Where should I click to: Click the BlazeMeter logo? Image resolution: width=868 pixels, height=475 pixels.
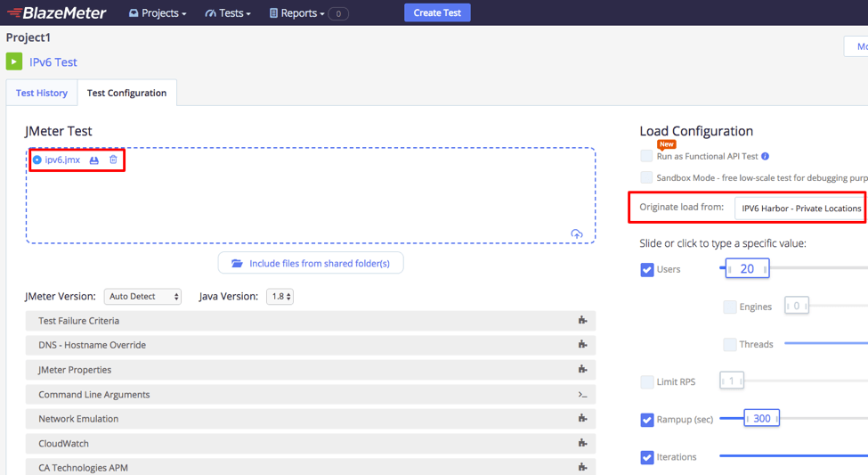pyautogui.click(x=56, y=12)
